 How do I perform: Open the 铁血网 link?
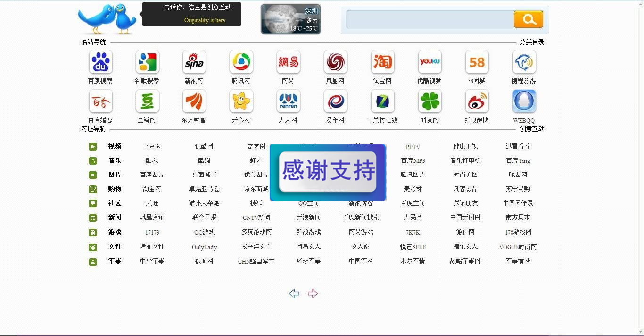coord(204,261)
